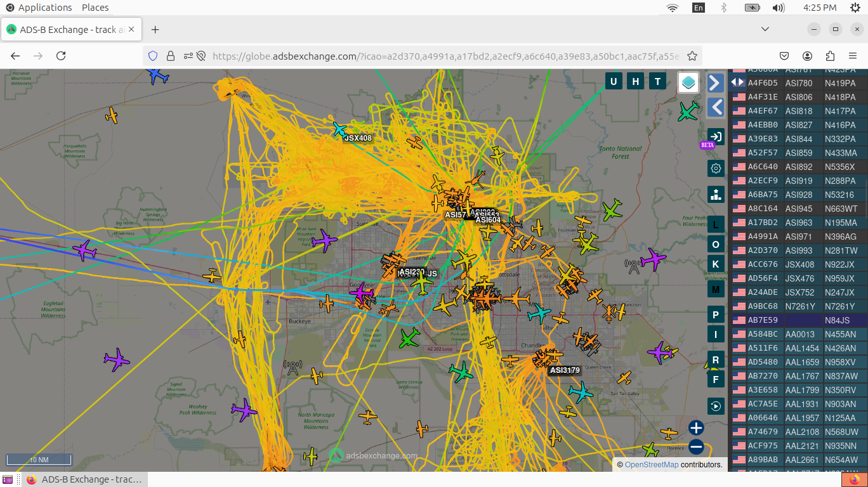
Task: Open the clock showing 4:25 PM
Action: point(820,8)
